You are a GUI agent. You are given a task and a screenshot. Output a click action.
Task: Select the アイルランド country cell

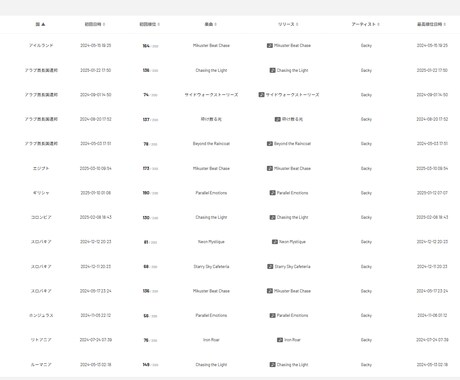tap(41, 45)
